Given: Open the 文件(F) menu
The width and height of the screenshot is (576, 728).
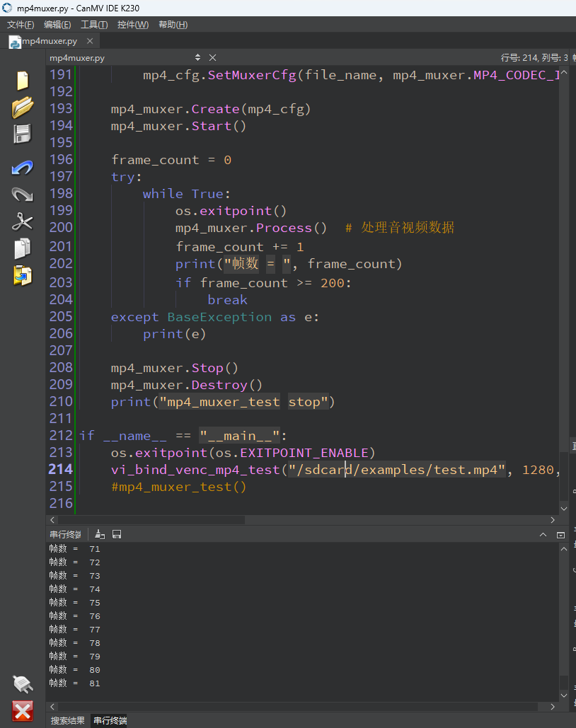Looking at the screenshot, I should (21, 25).
